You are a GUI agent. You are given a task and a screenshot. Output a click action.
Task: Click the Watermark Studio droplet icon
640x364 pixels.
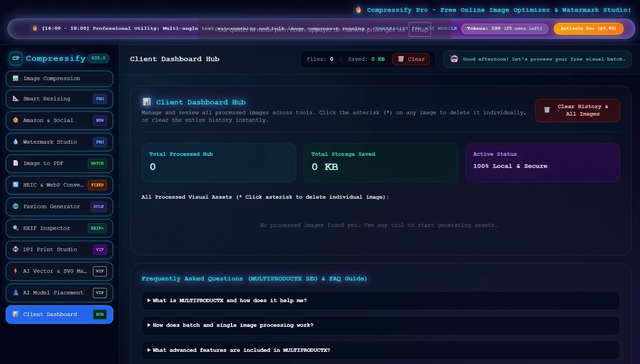[16, 142]
